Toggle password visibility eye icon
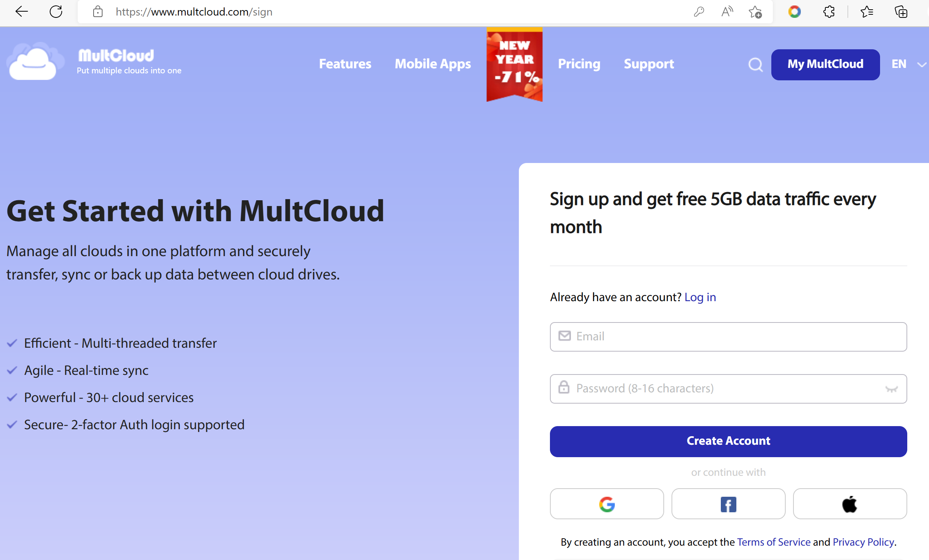929x560 pixels. tap(891, 389)
